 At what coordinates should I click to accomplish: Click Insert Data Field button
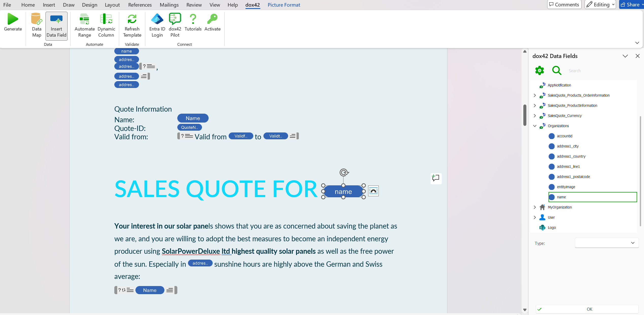(x=56, y=26)
